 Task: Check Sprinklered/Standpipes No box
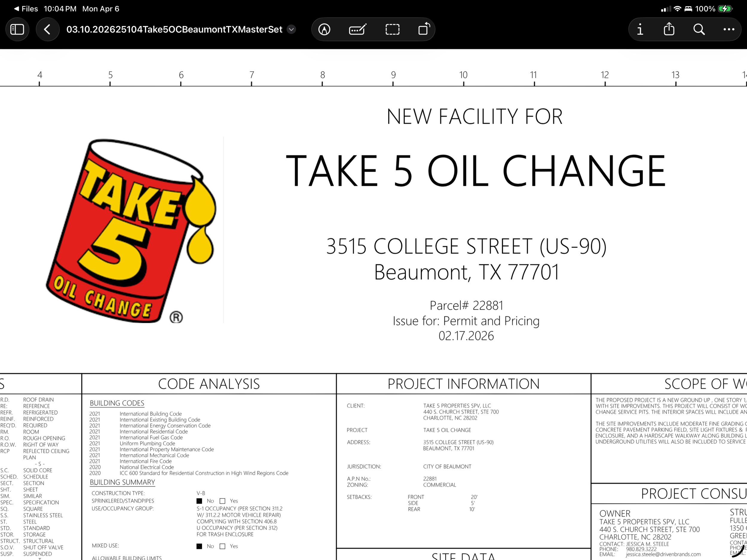(199, 501)
